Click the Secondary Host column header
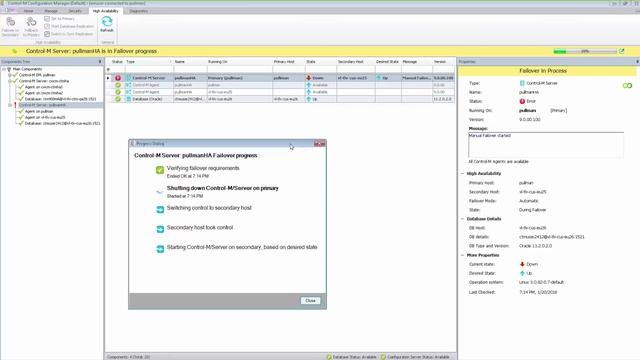Viewport: 640px width, 360px height. pos(355,62)
